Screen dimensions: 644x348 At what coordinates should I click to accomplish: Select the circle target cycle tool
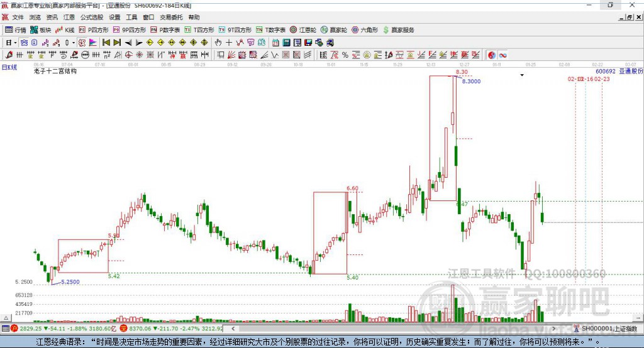(128, 55)
